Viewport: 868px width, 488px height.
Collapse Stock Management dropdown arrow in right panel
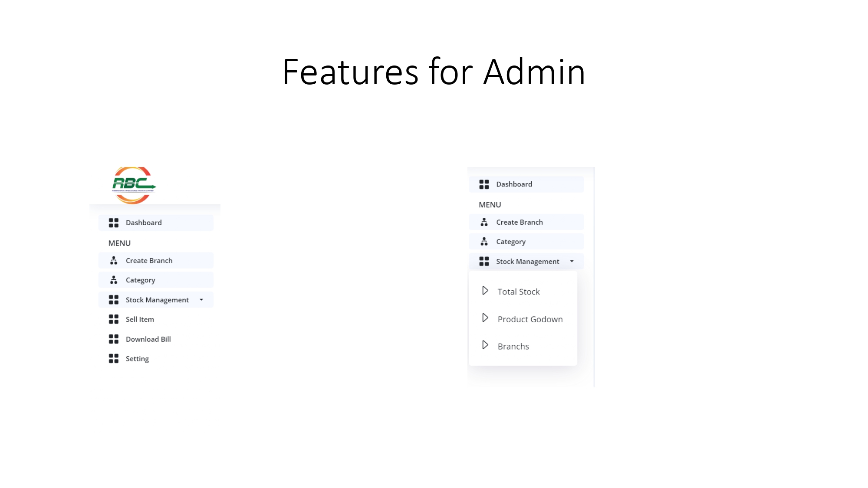[572, 261]
